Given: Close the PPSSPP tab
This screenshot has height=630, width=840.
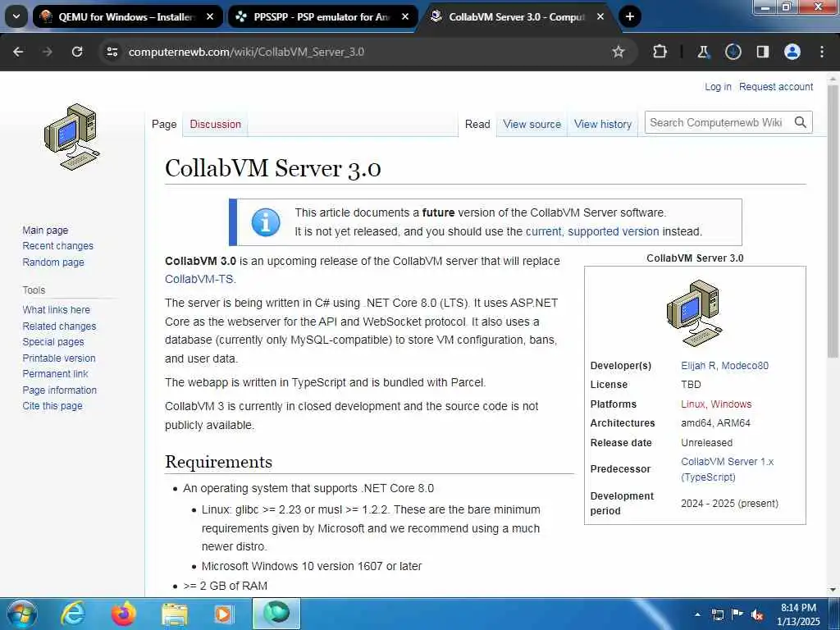Looking at the screenshot, I should pos(405,16).
